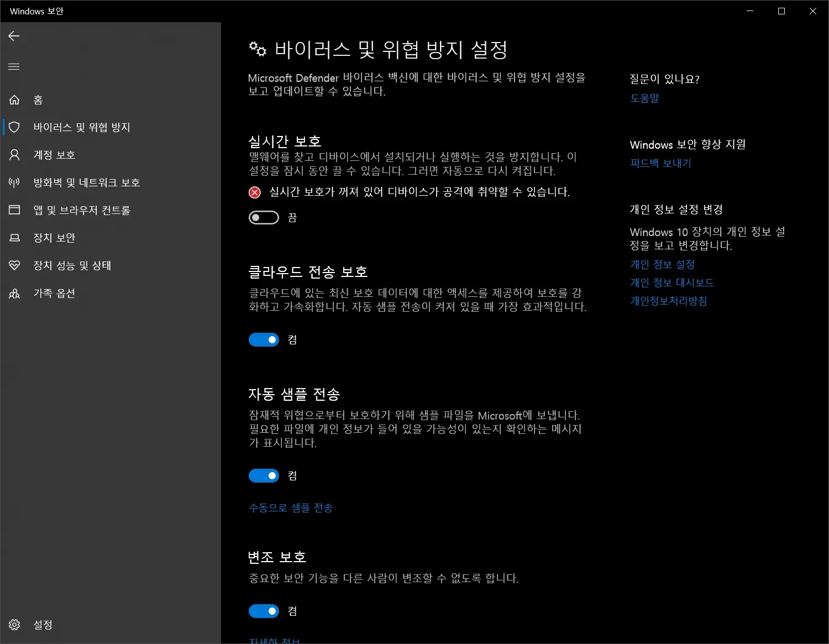The height and width of the screenshot is (644, 829).
Task: Click the home icon in sidebar
Action: click(14, 100)
